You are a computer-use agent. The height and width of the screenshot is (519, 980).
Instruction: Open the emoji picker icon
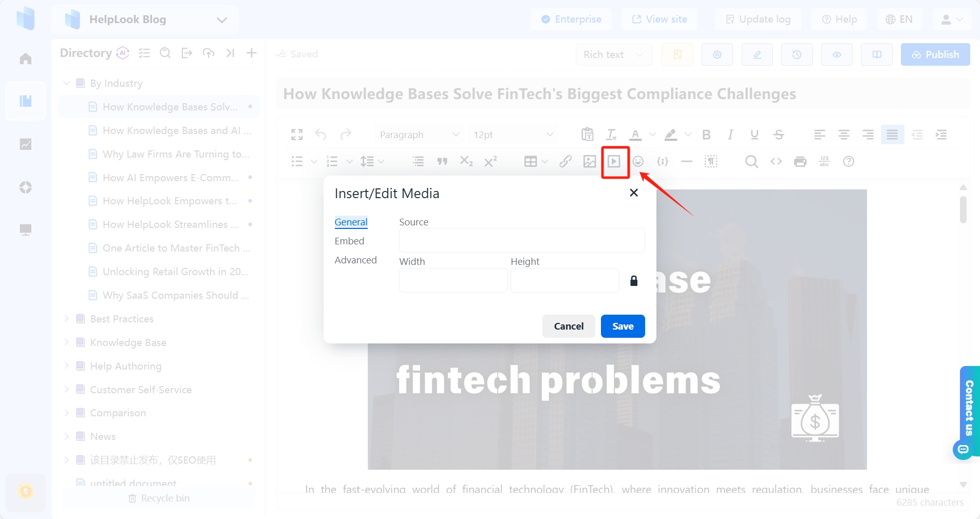638,162
